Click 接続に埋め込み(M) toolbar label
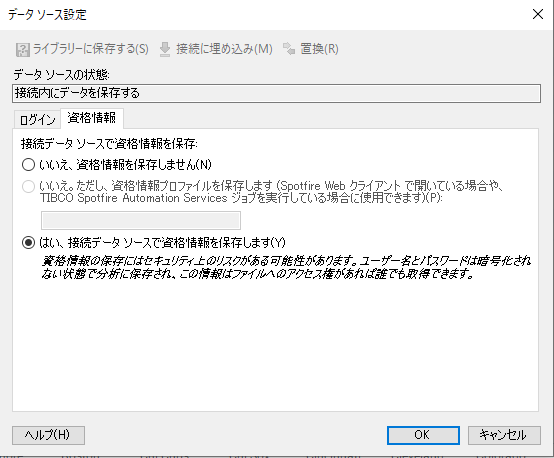The height and width of the screenshot is (458, 554). coord(224,49)
